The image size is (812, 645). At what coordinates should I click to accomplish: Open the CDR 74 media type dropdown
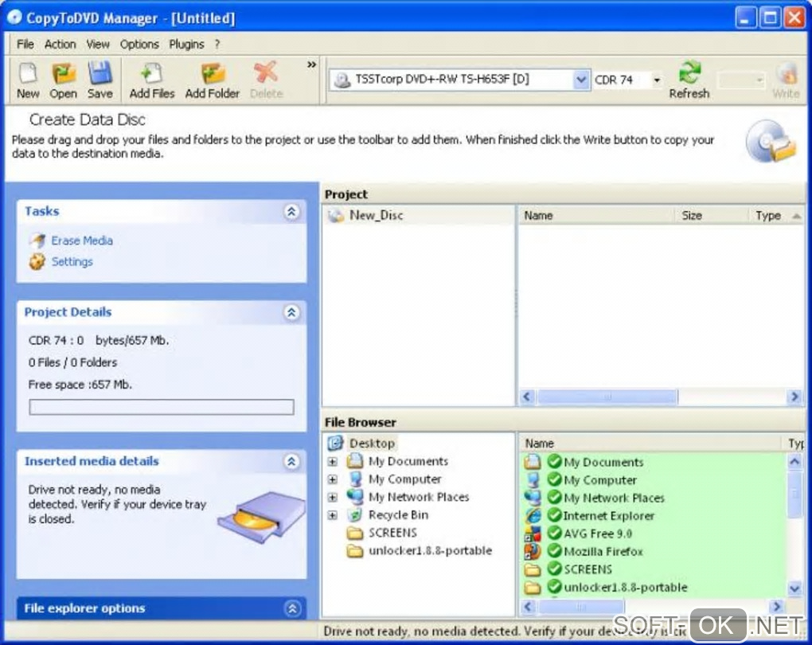[657, 80]
